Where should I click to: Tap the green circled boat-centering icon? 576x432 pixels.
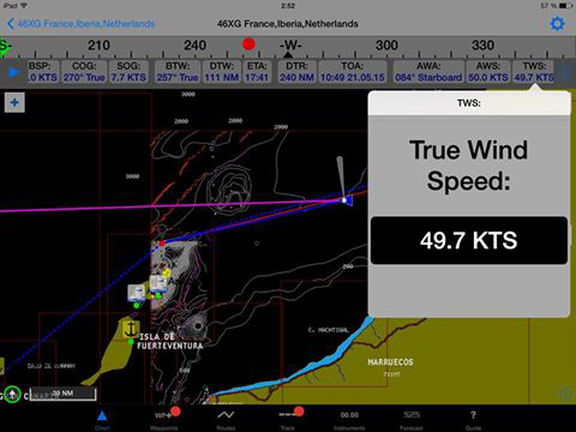[x=13, y=395]
